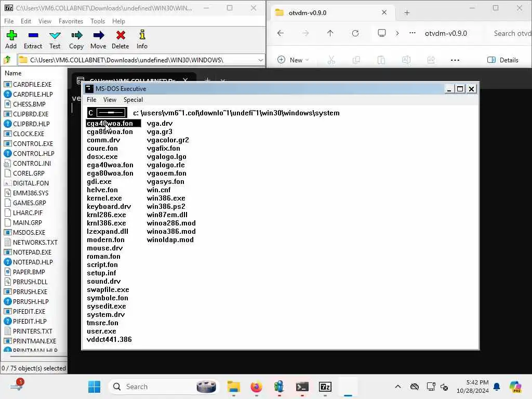This screenshot has height=399, width=532.
Task: Open the Info icon in 7-Zip toolbar
Action: [142, 39]
